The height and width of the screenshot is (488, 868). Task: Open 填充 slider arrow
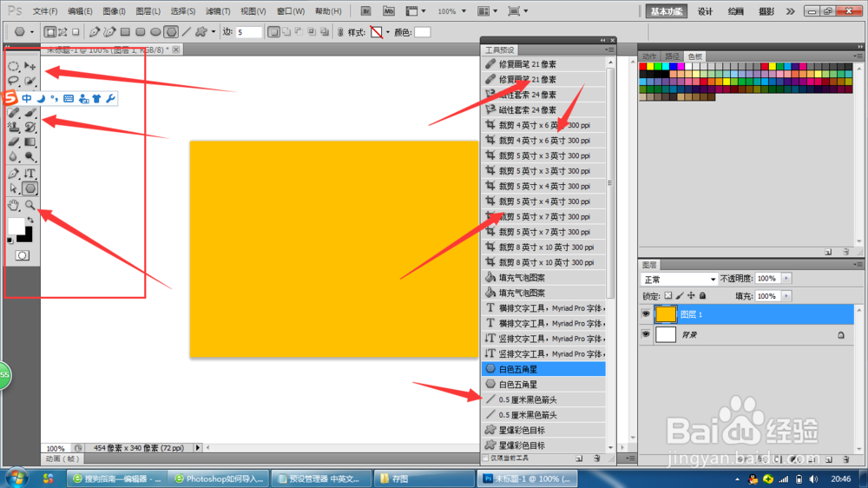(786, 296)
